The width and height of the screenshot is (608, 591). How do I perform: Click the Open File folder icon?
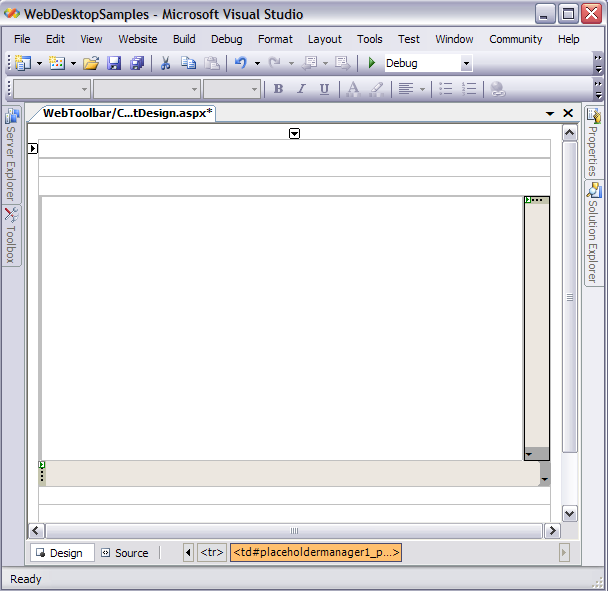tap(91, 63)
